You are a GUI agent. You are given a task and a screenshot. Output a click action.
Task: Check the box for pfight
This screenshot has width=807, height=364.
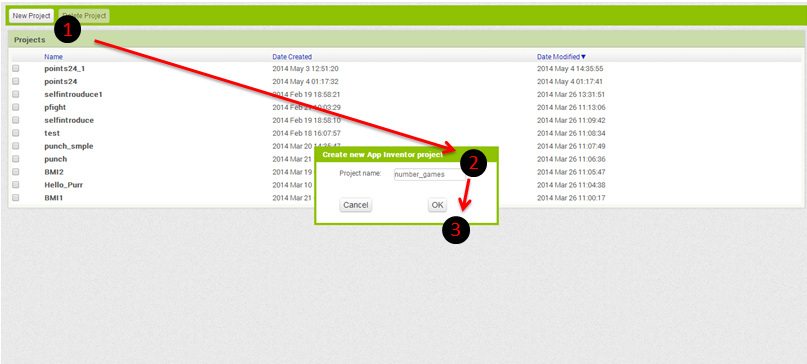point(15,107)
